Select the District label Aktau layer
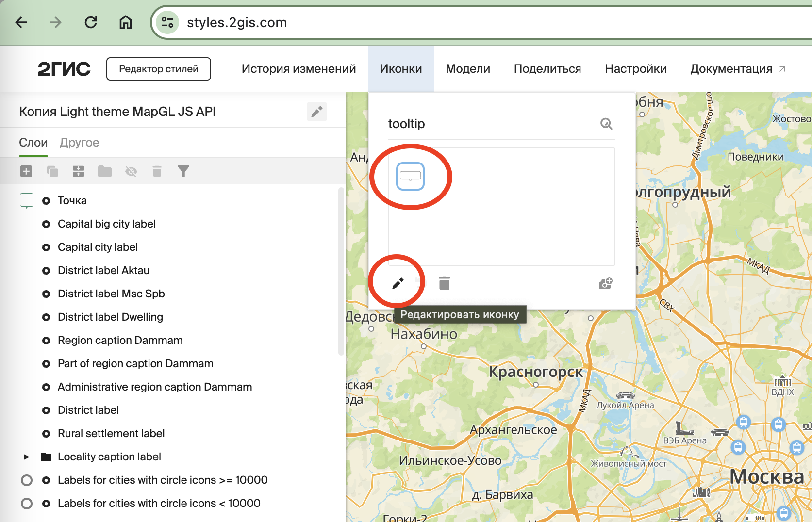812x522 pixels. [103, 271]
